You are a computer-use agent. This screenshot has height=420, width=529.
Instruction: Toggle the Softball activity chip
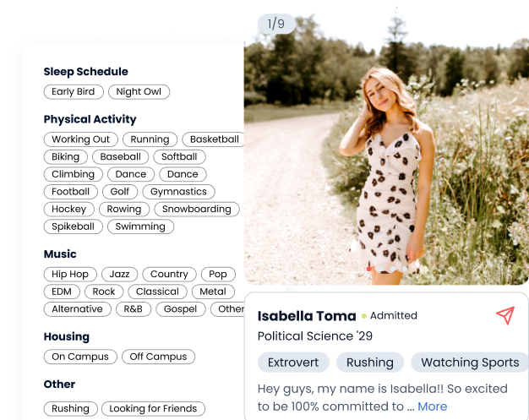point(179,157)
